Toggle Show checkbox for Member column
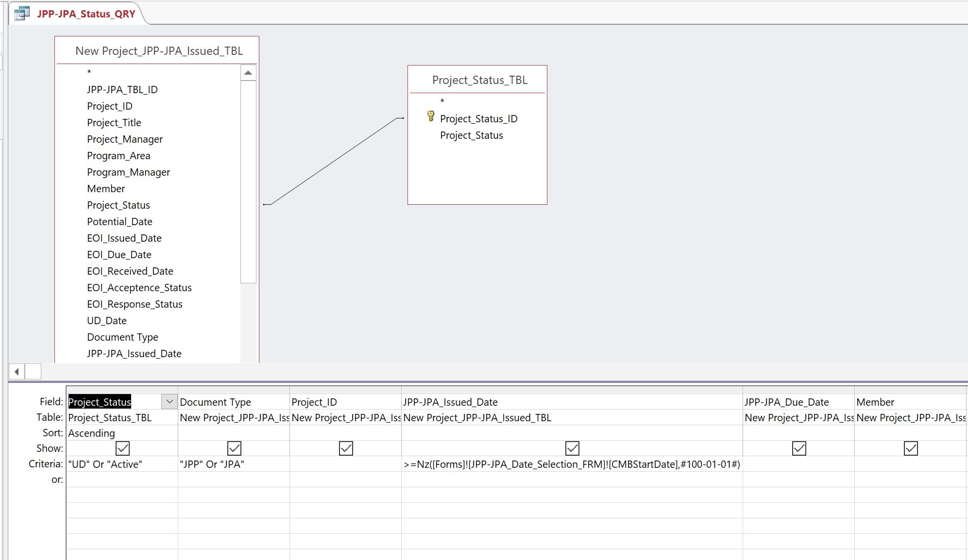 point(911,448)
